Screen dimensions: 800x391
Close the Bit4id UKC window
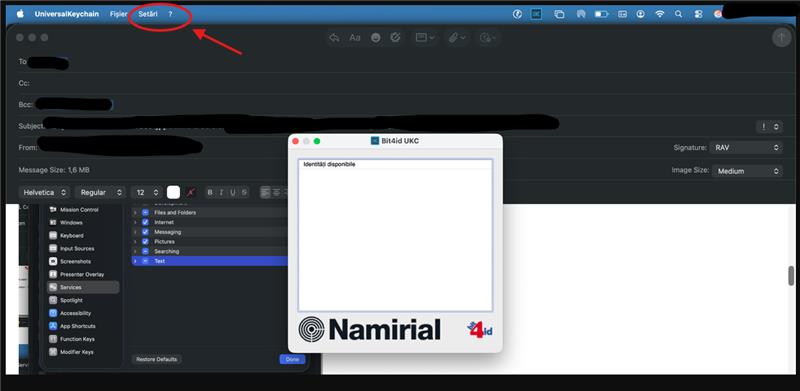click(295, 141)
